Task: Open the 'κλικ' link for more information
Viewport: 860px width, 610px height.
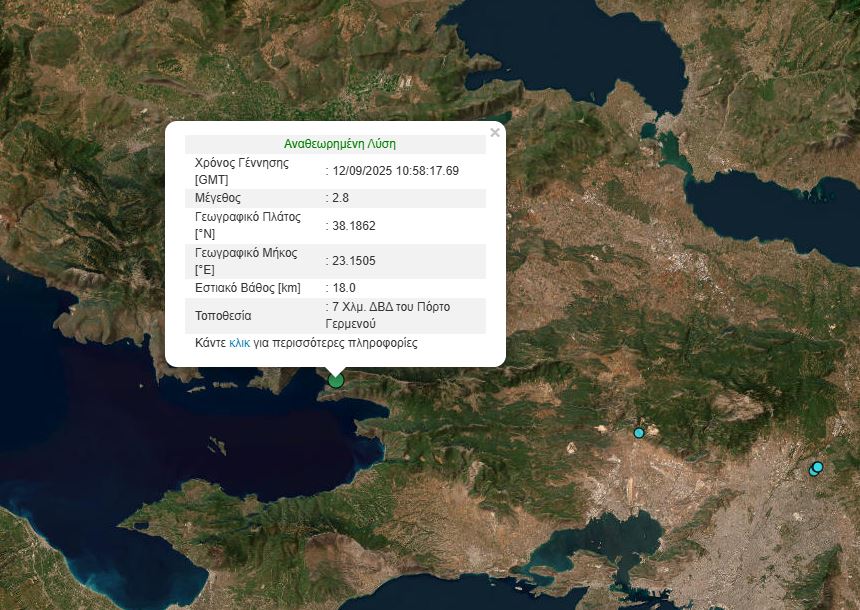Action: point(240,343)
